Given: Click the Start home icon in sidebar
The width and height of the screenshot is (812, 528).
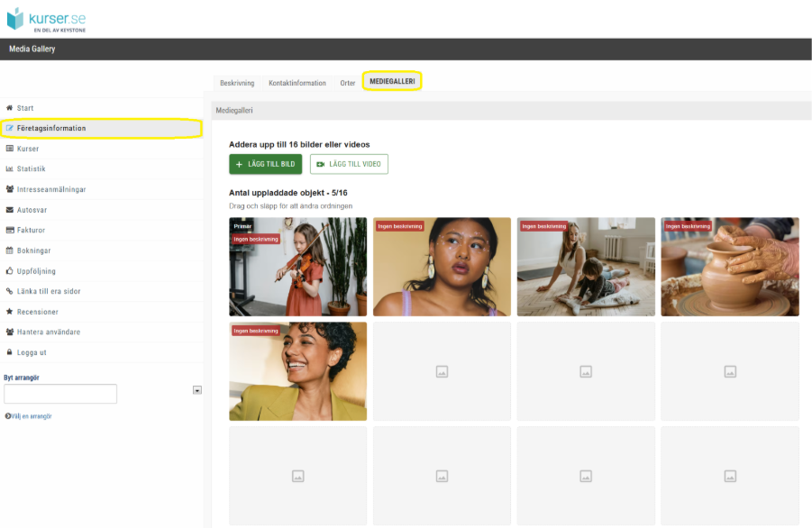Looking at the screenshot, I should [x=9, y=107].
